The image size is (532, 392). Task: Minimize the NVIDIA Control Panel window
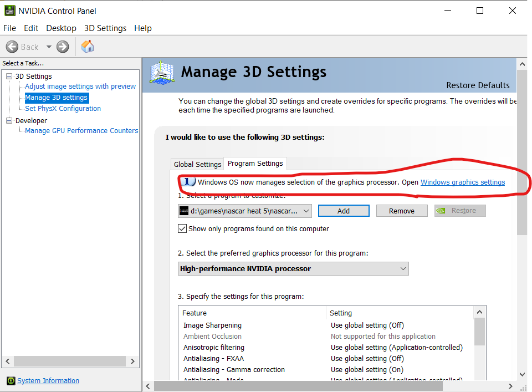coord(448,11)
